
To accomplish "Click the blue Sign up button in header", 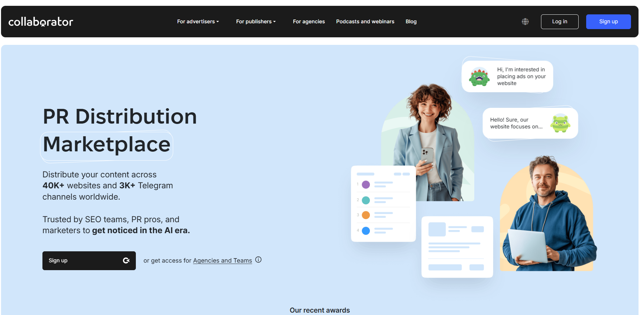I will tap(608, 22).
